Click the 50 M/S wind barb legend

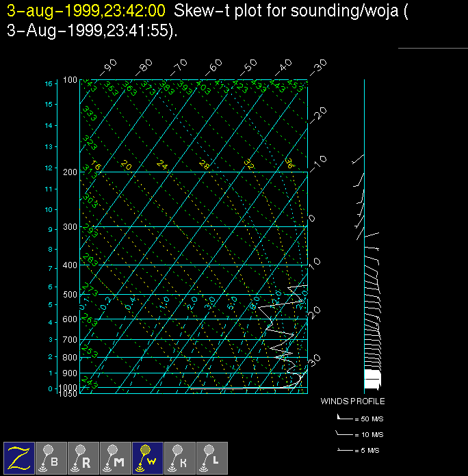(359, 416)
